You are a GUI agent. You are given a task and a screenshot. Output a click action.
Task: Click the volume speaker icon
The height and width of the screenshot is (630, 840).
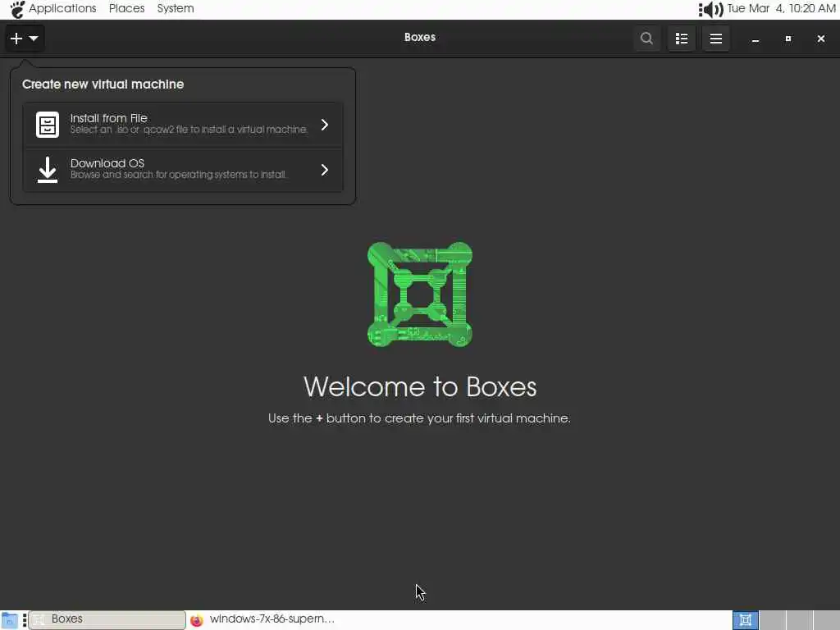coord(711,9)
